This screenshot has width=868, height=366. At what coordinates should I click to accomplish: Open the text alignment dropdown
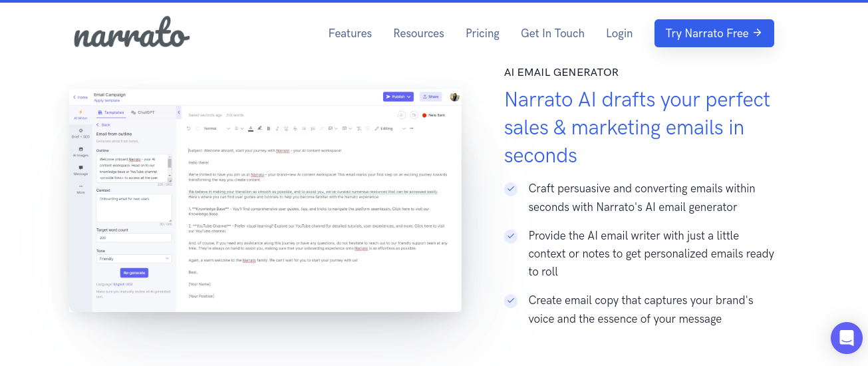coord(239,128)
